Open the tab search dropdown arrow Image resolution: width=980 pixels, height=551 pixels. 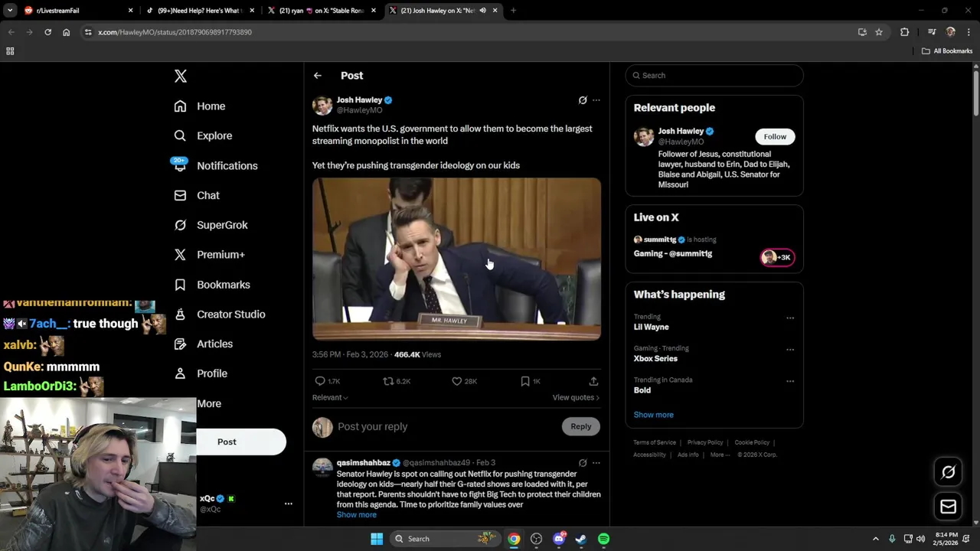(10, 11)
